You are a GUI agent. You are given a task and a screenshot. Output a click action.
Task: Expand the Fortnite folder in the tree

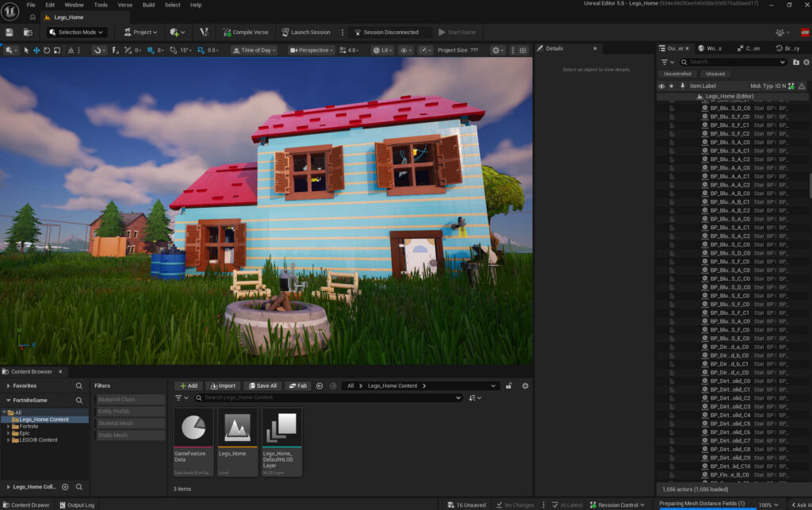[x=8, y=426]
